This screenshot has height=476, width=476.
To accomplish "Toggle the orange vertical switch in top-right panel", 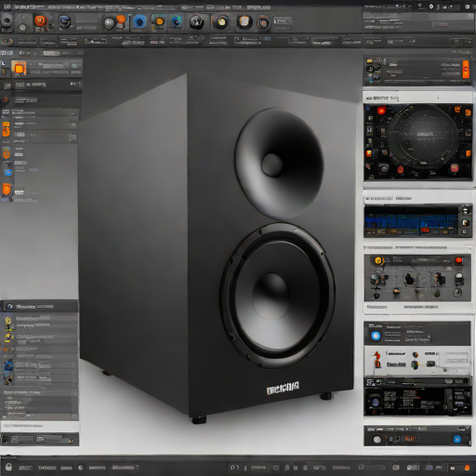I will tap(466, 70).
